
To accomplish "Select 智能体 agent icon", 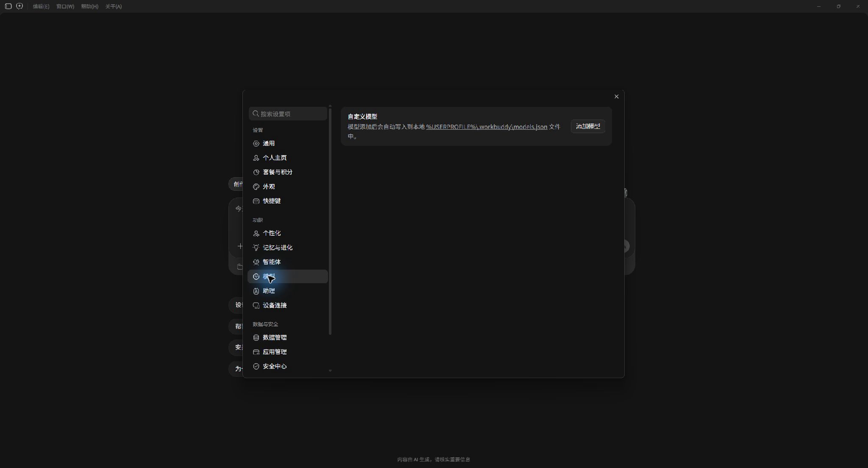I will (x=256, y=262).
